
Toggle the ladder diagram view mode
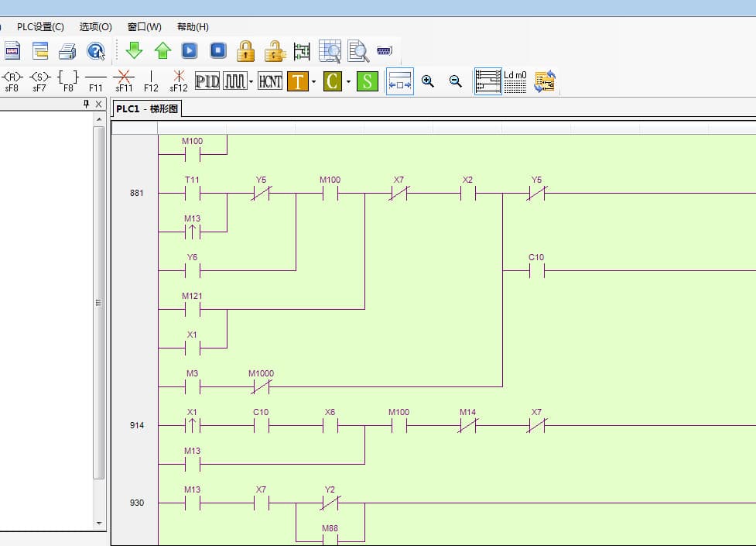488,81
